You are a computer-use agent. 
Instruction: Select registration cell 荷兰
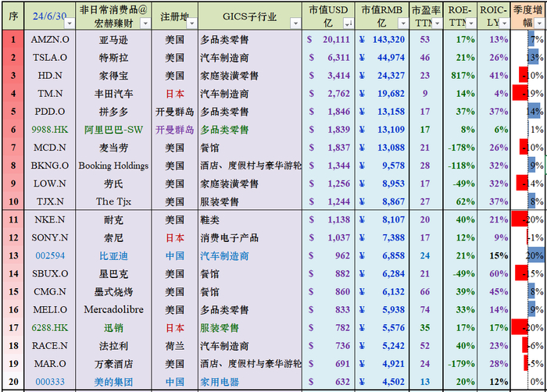(175, 346)
